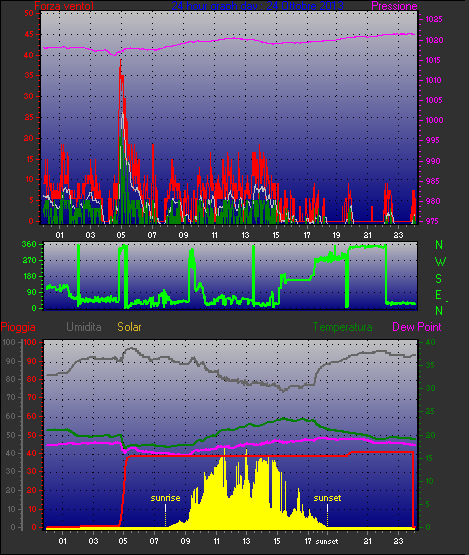This screenshot has width=469, height=555.
Task: Click the magenta 'Pressione' label
Action: (394, 6)
